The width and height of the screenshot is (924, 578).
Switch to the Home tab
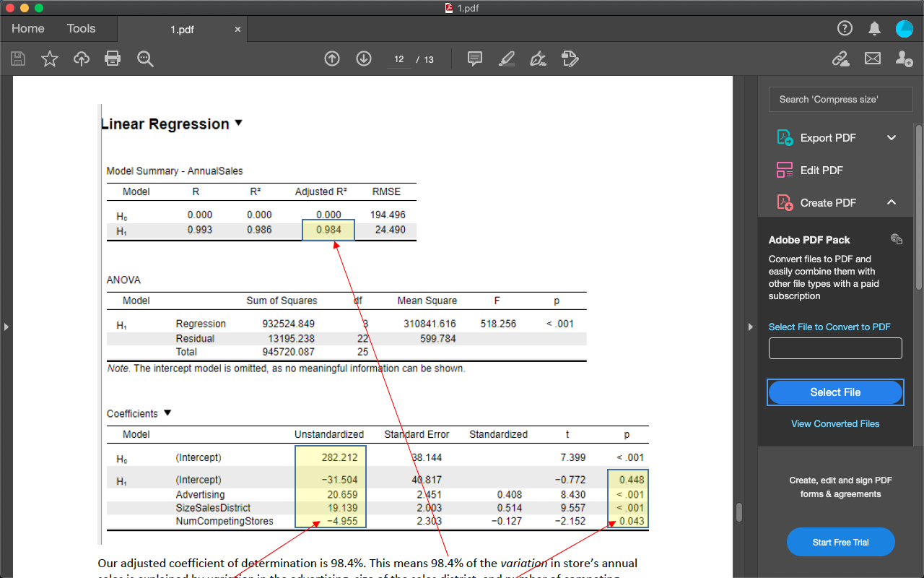point(27,28)
